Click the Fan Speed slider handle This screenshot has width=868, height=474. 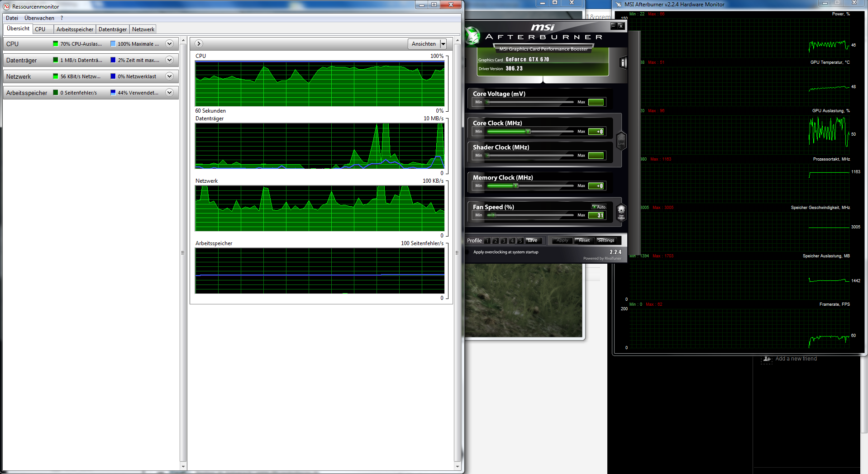(x=494, y=215)
